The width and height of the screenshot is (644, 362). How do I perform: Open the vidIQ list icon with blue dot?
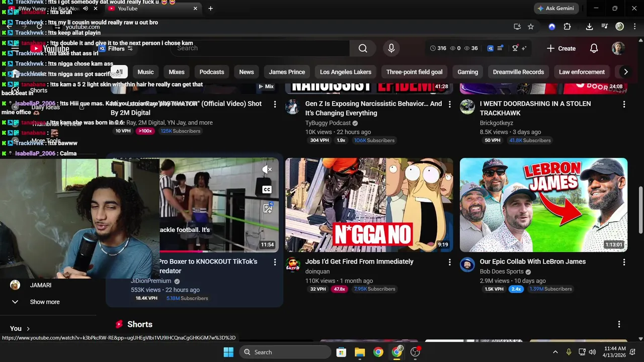[x=500, y=48]
